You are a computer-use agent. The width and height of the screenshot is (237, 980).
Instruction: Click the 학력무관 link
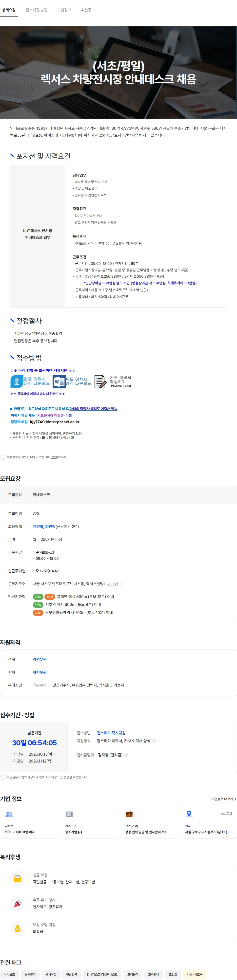[x=40, y=672]
